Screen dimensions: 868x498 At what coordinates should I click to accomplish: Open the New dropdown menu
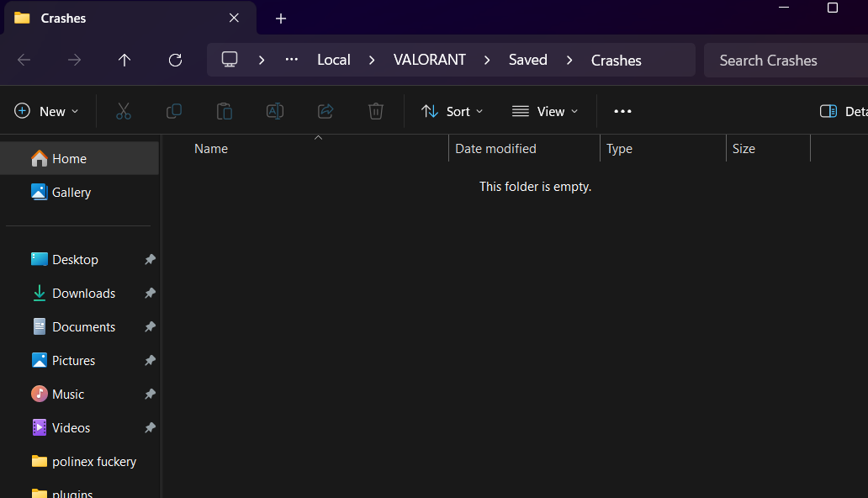(46, 111)
